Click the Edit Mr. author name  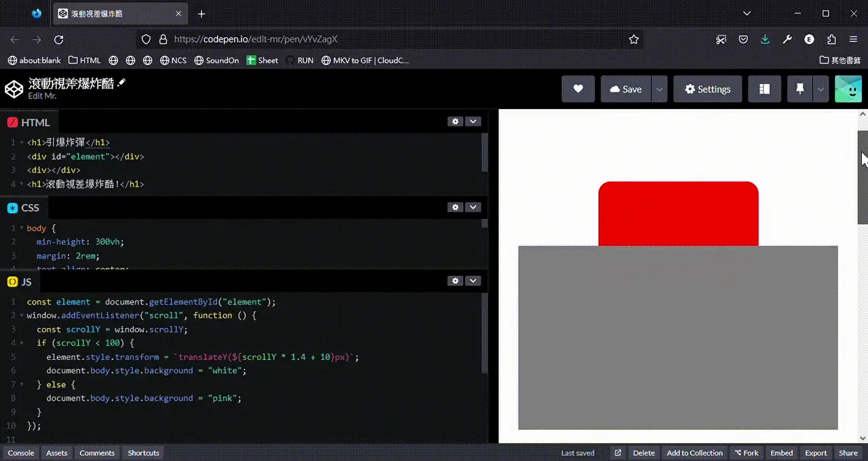[42, 96]
